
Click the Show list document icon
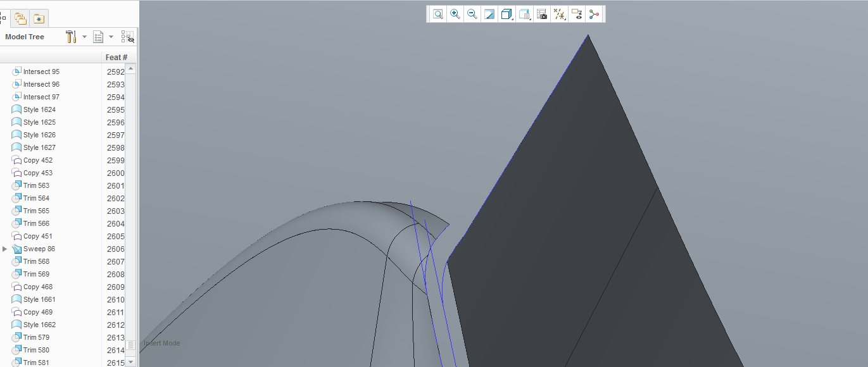(x=98, y=37)
